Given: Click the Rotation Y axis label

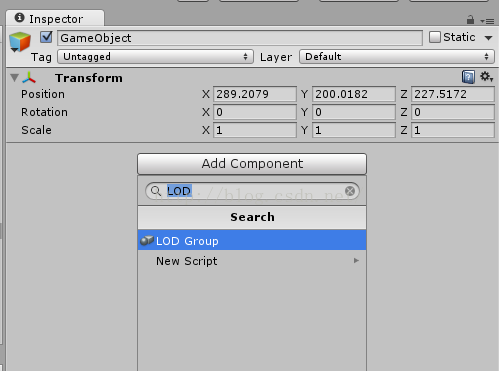Looking at the screenshot, I should pos(304,112).
